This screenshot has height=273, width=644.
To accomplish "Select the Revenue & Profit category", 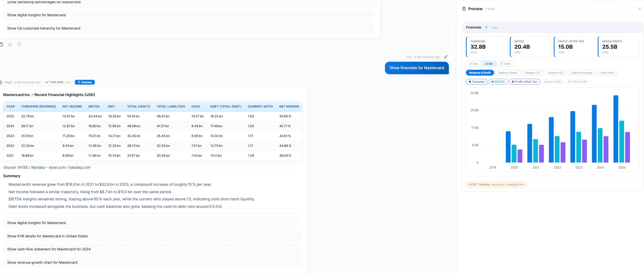I will point(480,73).
